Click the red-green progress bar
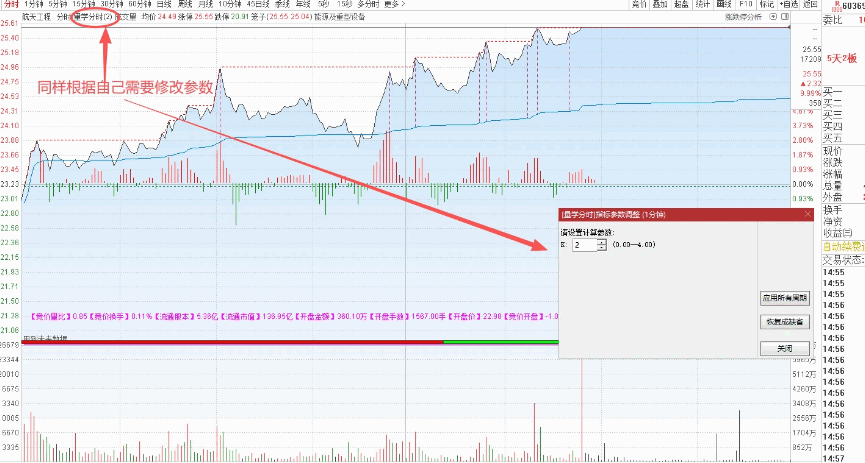865x463 pixels. (290, 342)
